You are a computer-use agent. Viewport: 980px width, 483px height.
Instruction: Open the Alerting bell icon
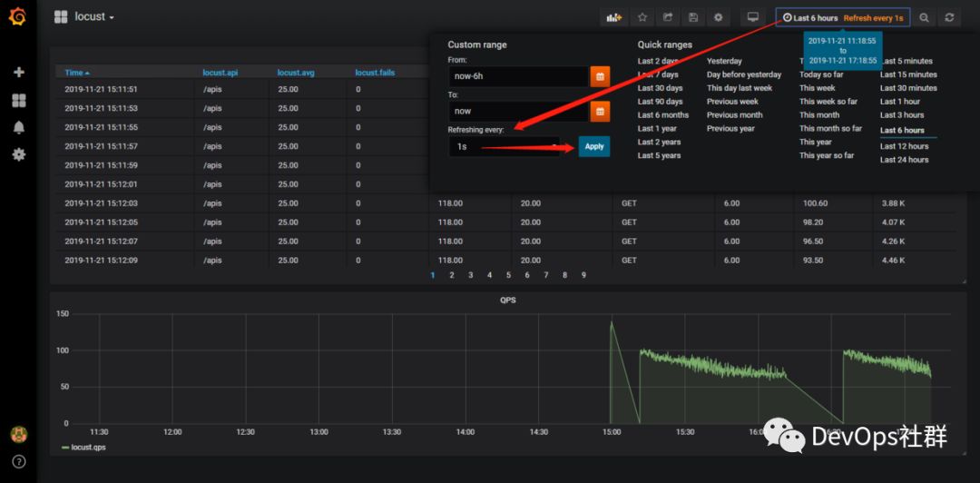pos(18,127)
